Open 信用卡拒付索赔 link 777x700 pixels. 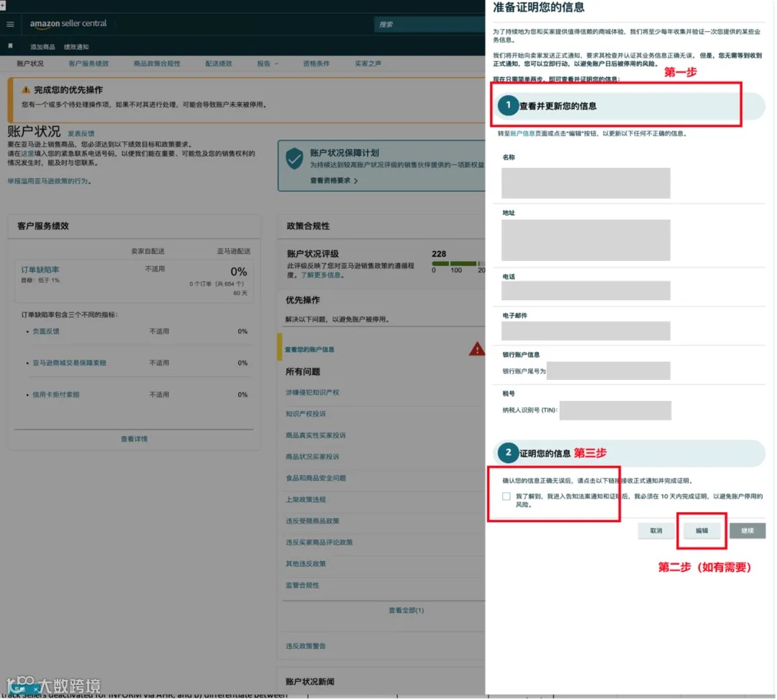tap(56, 395)
